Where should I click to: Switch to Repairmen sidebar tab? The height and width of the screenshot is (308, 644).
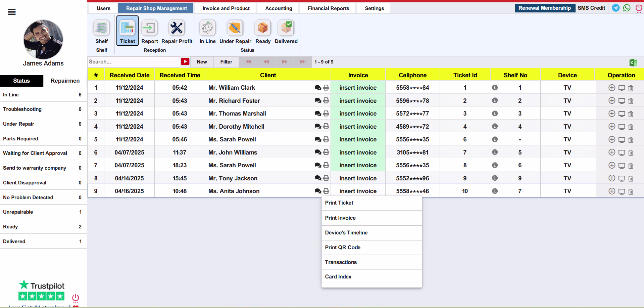(x=65, y=81)
